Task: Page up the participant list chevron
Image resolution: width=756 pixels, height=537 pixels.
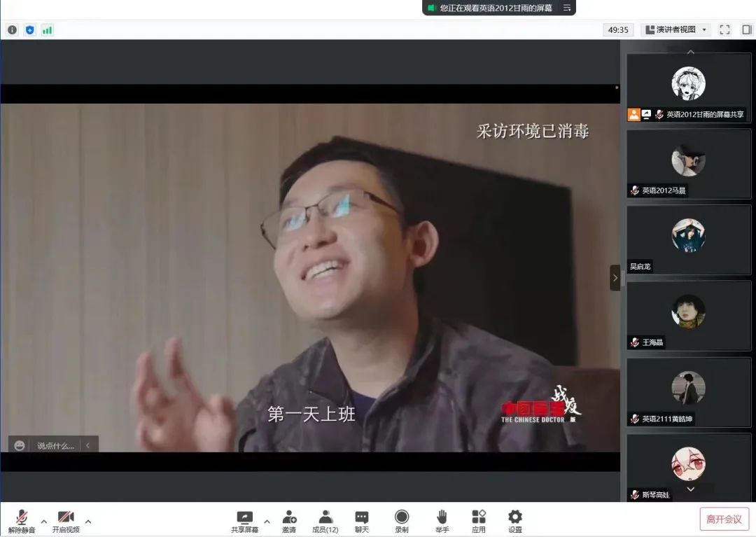Action: coord(690,52)
